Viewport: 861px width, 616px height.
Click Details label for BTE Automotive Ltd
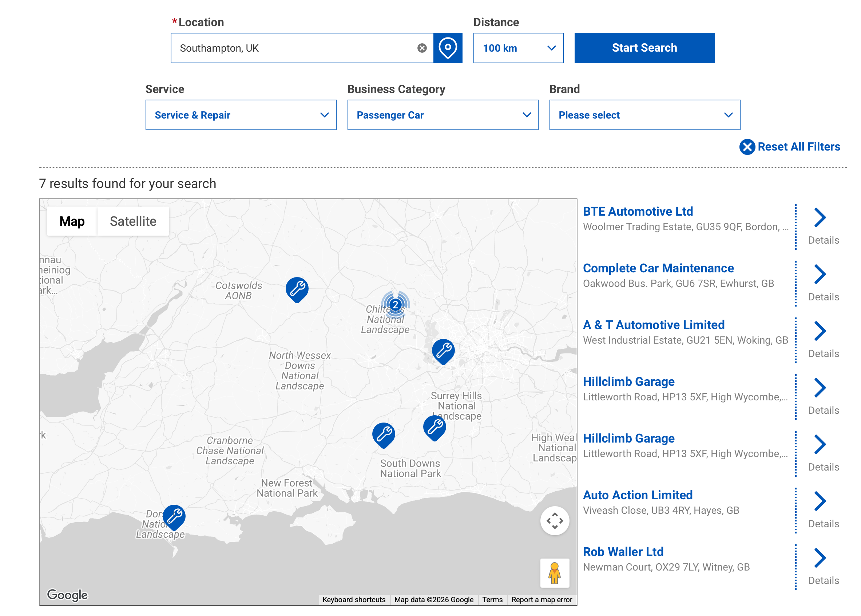click(824, 240)
